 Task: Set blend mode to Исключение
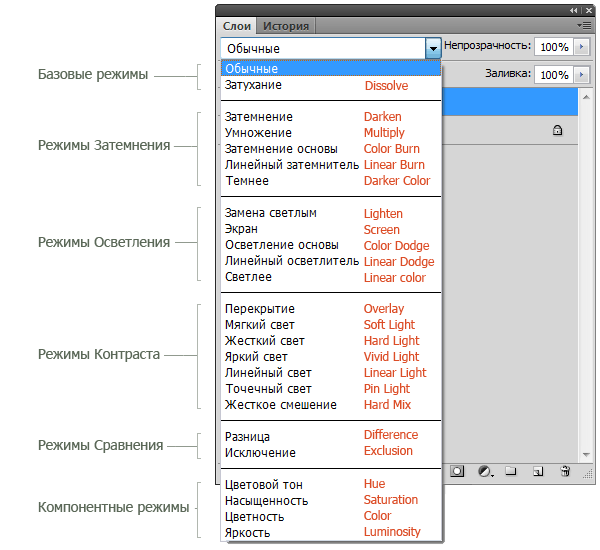[x=331, y=452]
